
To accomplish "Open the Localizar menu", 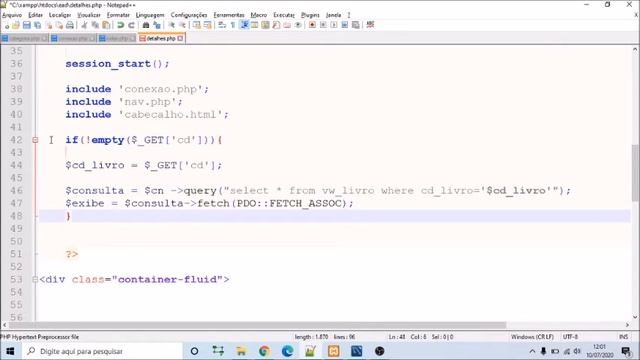I will (60, 15).
